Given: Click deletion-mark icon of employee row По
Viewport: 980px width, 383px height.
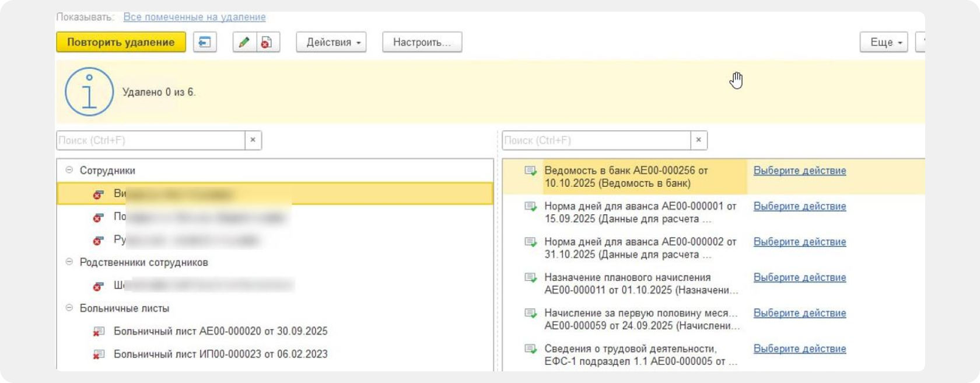Looking at the screenshot, I should coord(98,217).
